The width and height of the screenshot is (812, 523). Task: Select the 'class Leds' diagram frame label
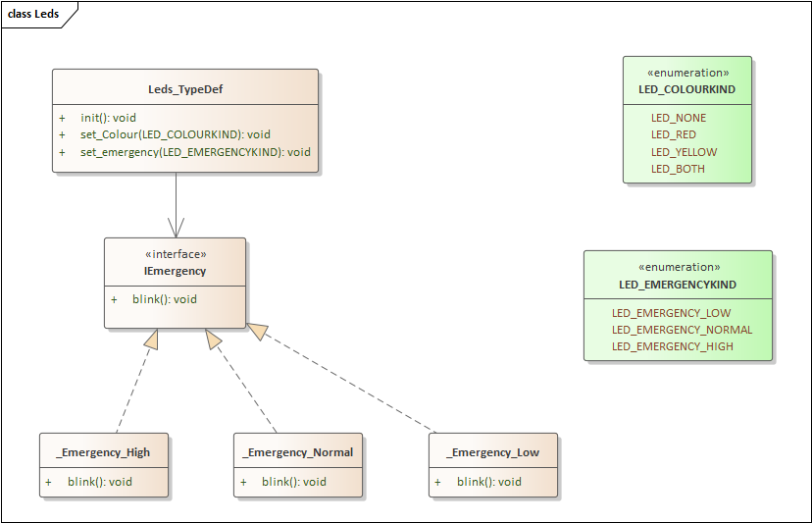[33, 14]
